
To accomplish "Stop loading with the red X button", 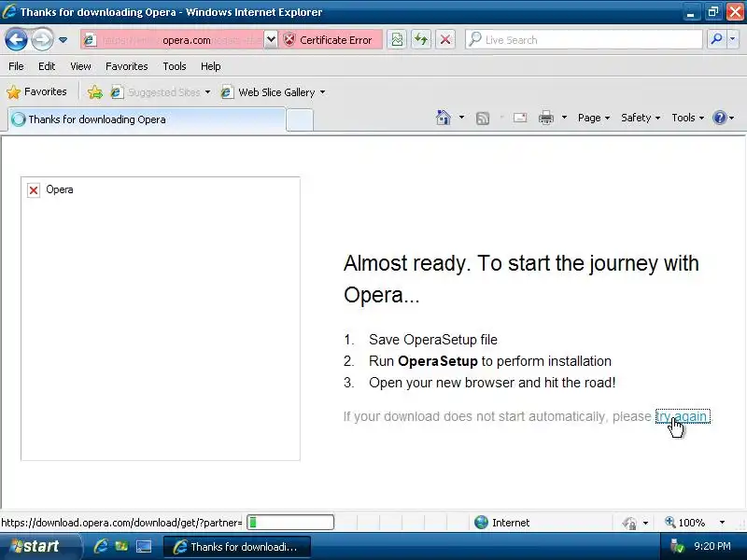I will click(x=445, y=39).
